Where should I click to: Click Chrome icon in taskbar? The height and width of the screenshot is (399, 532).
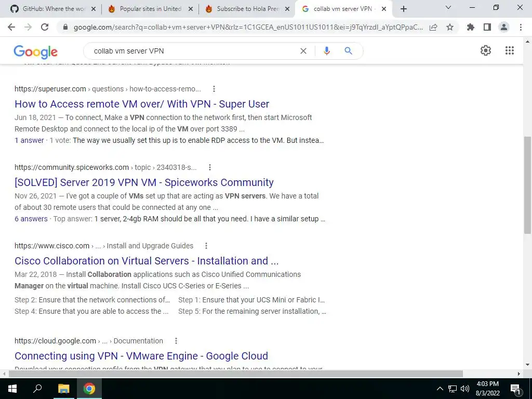[x=89, y=389]
